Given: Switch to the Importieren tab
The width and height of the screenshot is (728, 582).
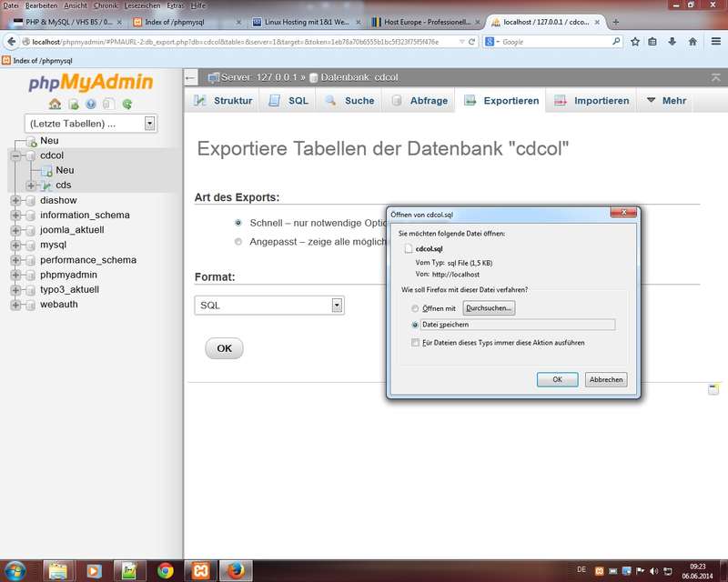Looking at the screenshot, I should pyautogui.click(x=591, y=101).
